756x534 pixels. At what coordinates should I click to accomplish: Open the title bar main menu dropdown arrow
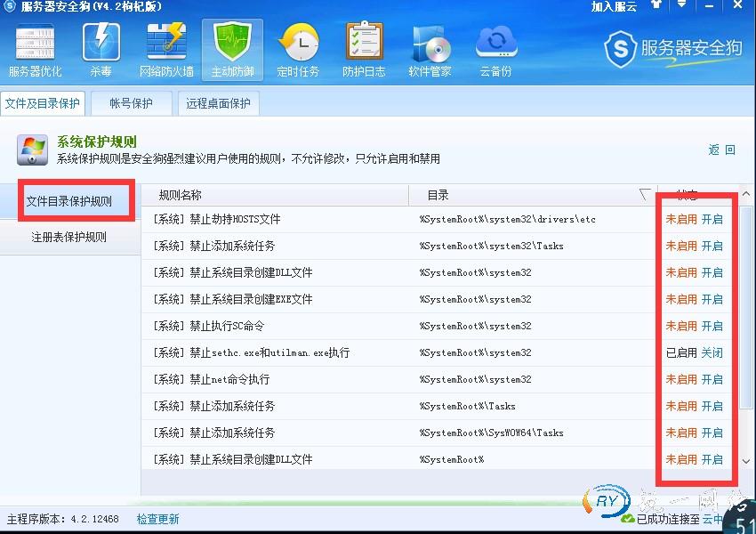tap(680, 6)
